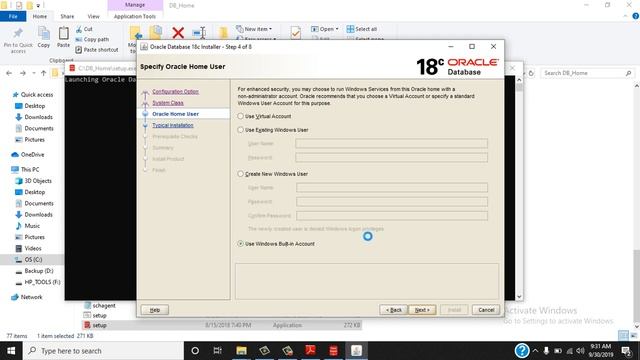Click the New folder icon

point(223,32)
